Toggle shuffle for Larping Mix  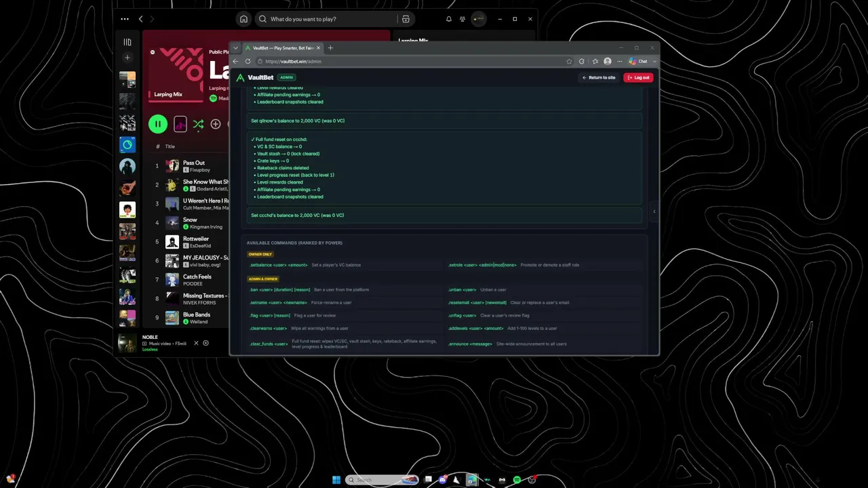click(198, 124)
